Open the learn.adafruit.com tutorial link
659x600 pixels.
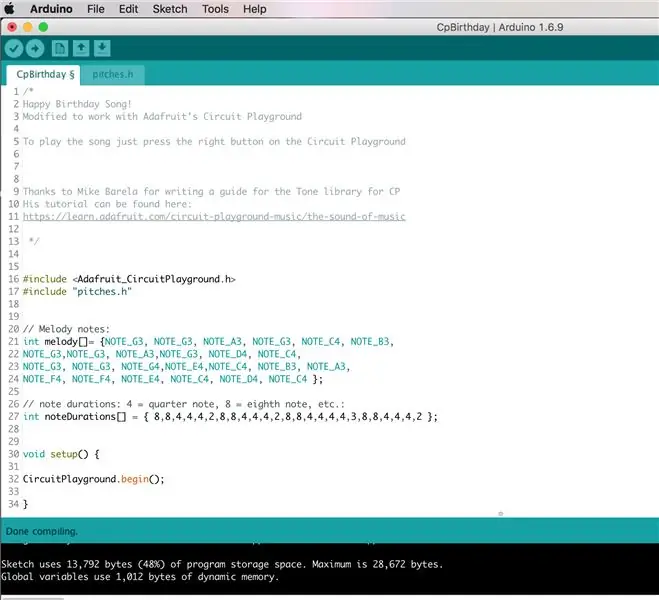(214, 216)
